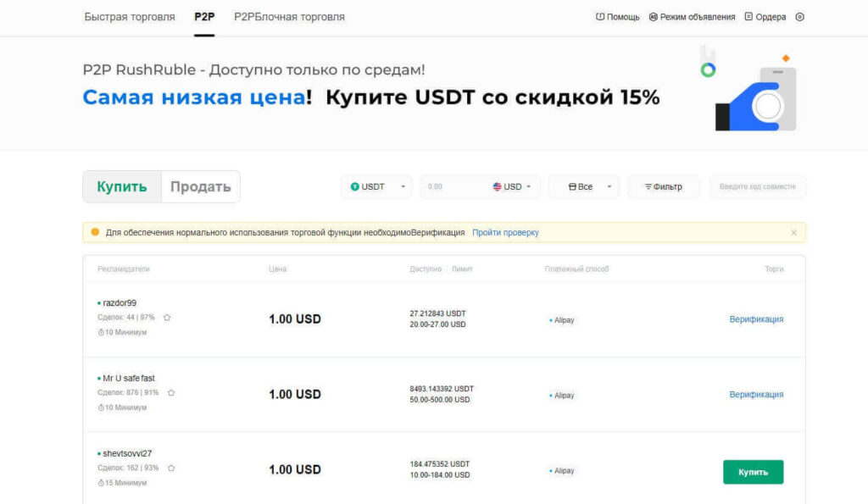
Task: Click the US flag icon near USD
Action: 499,186
